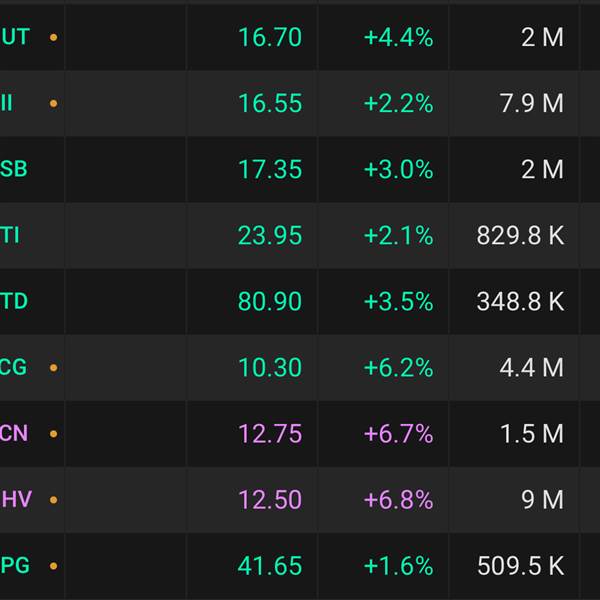600x600 pixels.
Task: Click the 16.70 price cell
Action: pos(269,38)
